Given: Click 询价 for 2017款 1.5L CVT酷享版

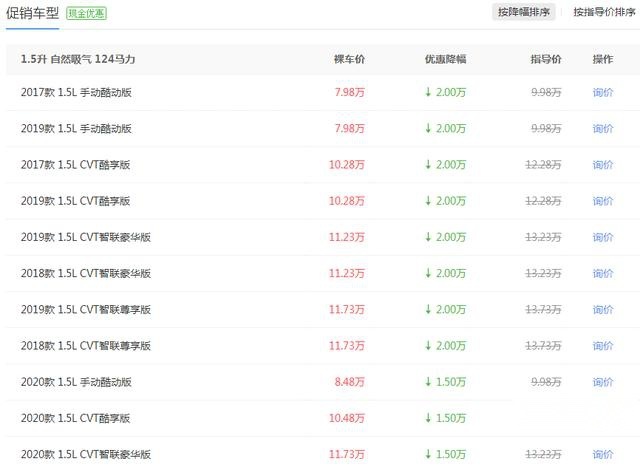Looking at the screenshot, I should [603, 165].
